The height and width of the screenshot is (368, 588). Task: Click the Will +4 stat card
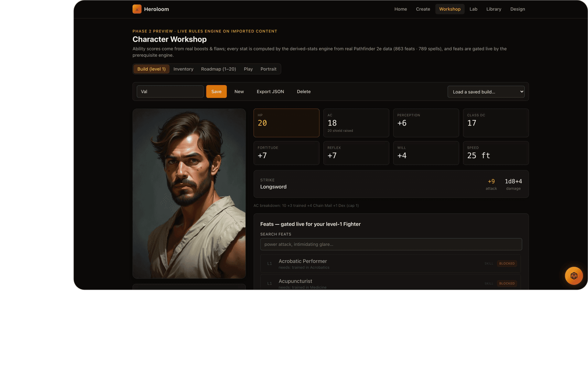coord(426,153)
